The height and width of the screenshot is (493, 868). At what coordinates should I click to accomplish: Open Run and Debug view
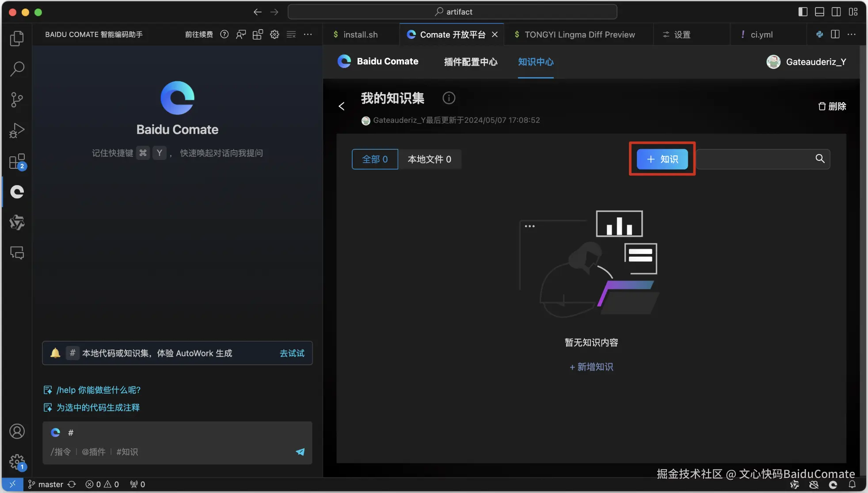(17, 131)
